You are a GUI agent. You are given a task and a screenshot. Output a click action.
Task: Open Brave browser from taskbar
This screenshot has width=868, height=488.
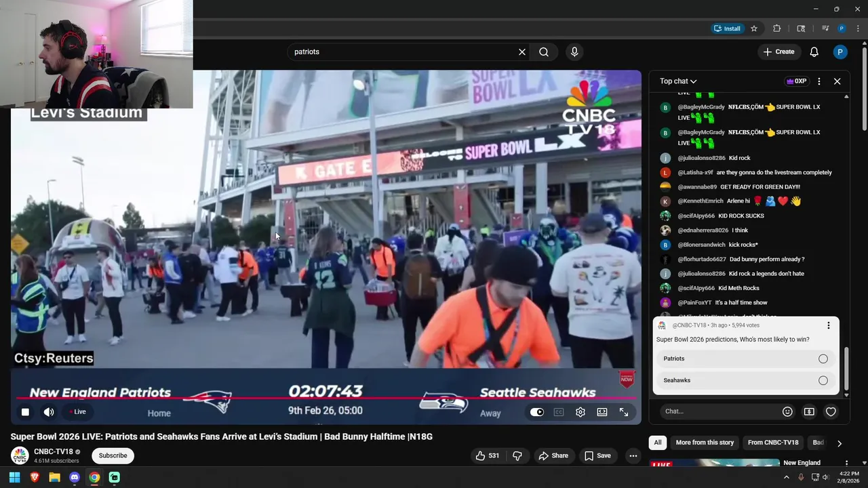pos(35,477)
